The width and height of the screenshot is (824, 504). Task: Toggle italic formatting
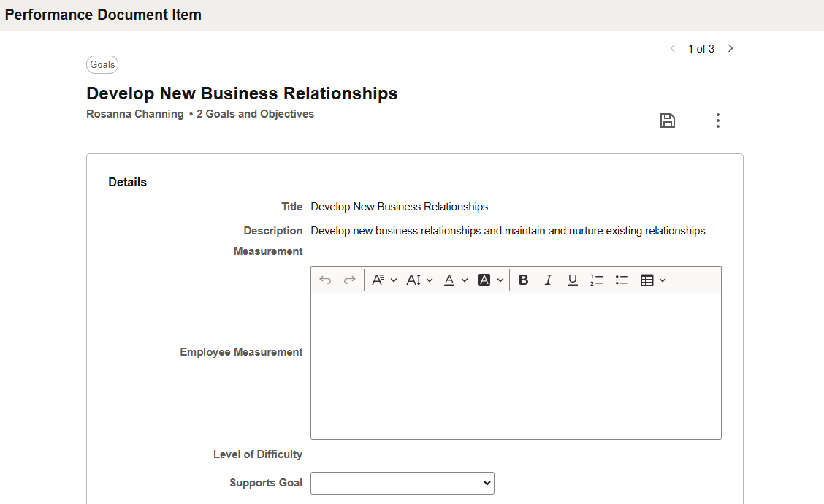(x=549, y=280)
